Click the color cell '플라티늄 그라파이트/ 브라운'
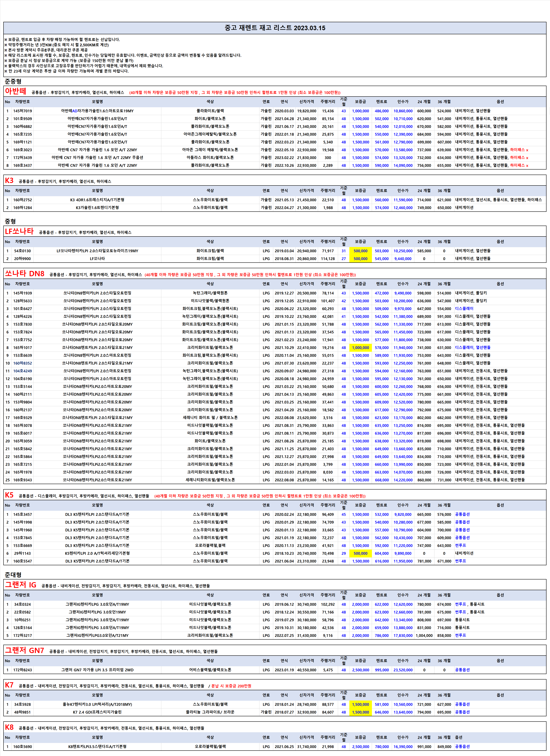This screenshot has height=756, width=550. pos(210,712)
